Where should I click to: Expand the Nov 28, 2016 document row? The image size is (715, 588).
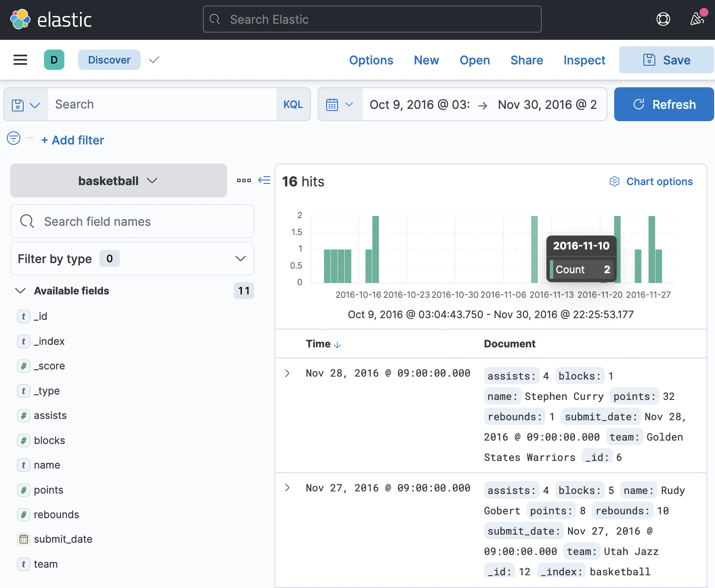[x=287, y=373]
